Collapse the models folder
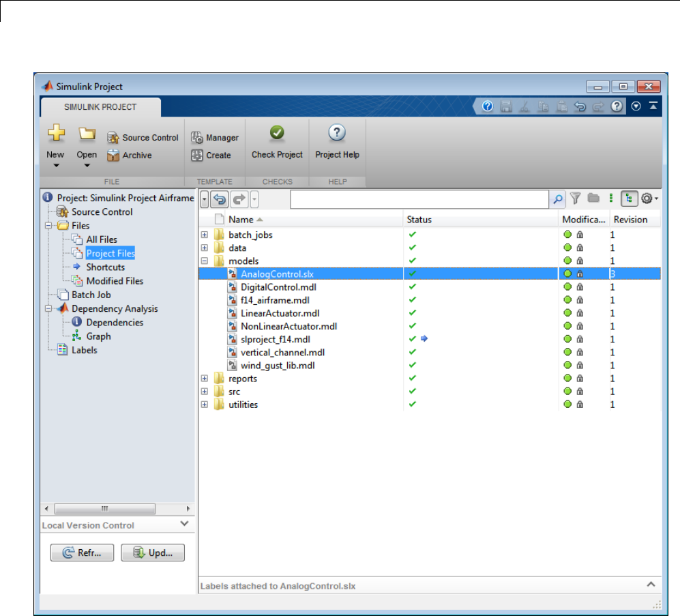The image size is (680, 616). 205,261
